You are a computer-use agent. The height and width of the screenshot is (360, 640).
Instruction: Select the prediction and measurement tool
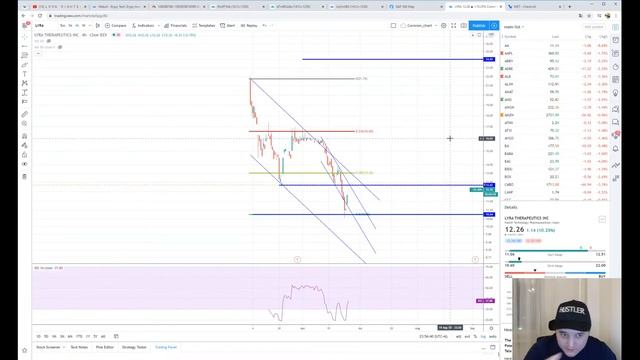(x=25, y=92)
